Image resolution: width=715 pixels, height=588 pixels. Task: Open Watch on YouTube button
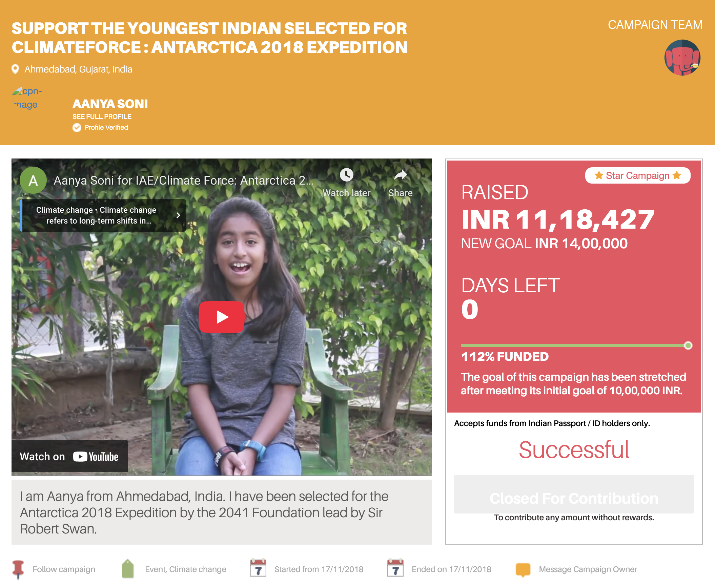click(x=70, y=457)
